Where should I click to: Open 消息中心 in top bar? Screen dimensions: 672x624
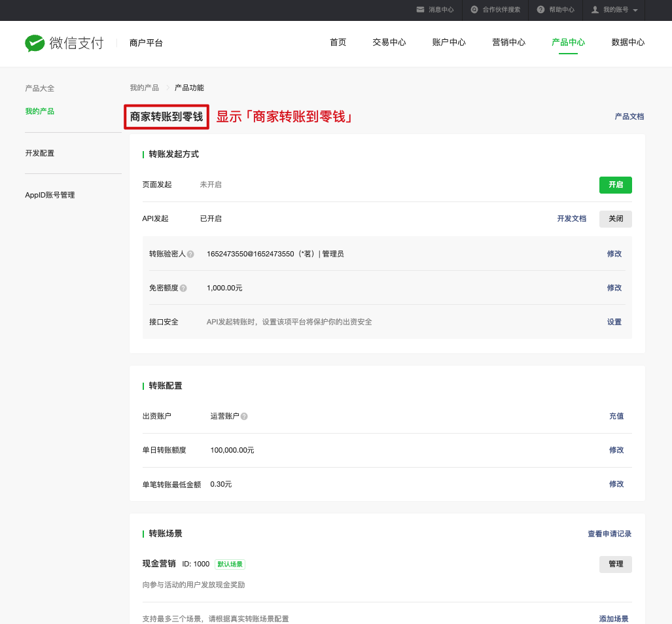[x=441, y=9]
